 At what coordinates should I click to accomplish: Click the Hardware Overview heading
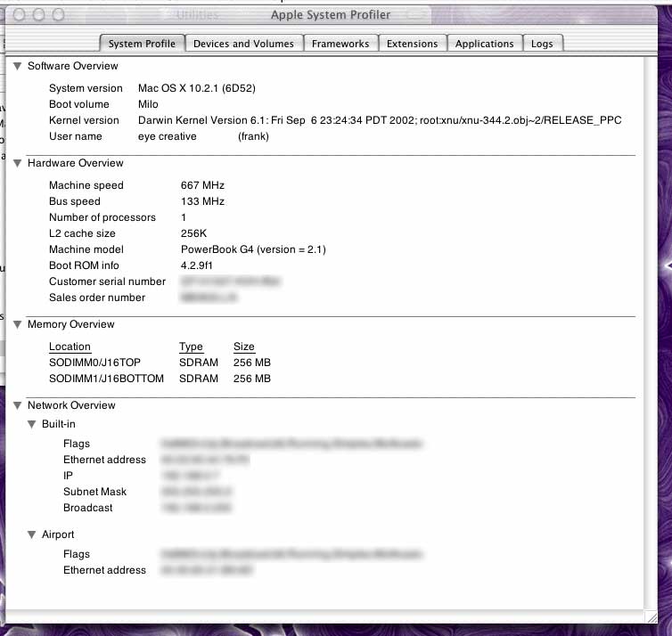coord(76,163)
